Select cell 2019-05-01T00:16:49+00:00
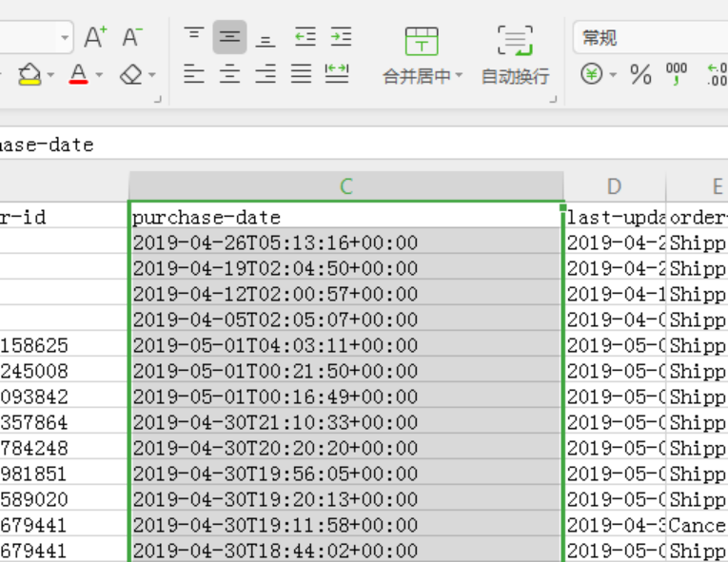The height and width of the screenshot is (562, 728). 345,397
